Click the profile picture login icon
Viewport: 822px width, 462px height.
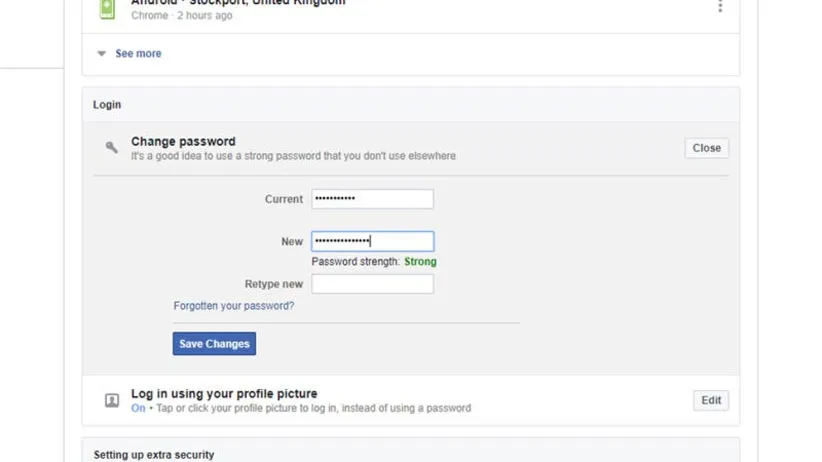click(x=112, y=401)
